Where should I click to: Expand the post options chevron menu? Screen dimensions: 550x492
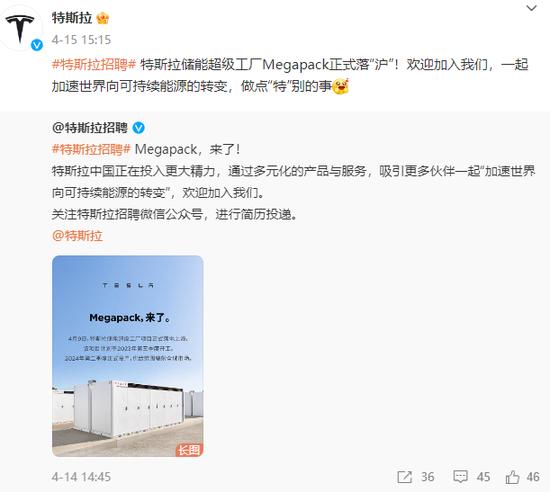[532, 8]
